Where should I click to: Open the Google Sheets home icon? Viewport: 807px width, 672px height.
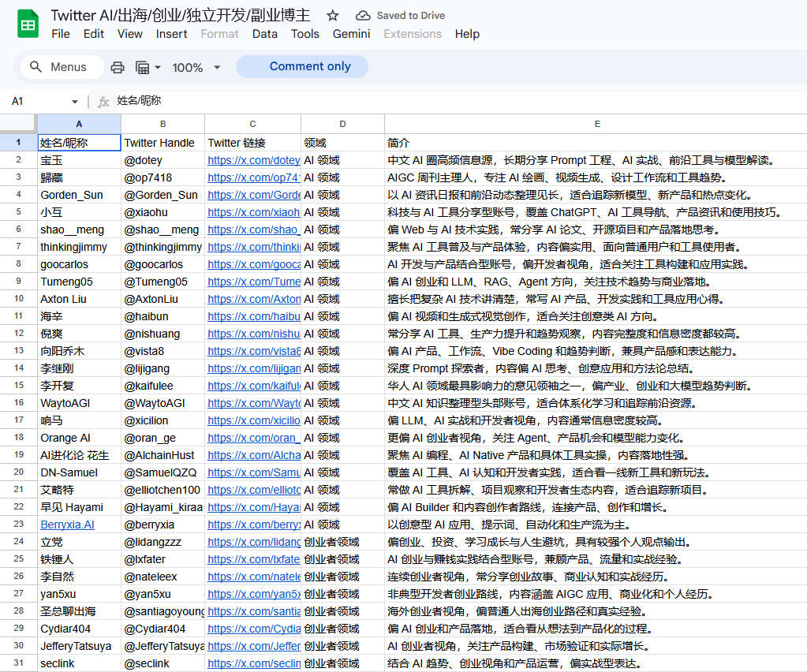pyautogui.click(x=28, y=24)
